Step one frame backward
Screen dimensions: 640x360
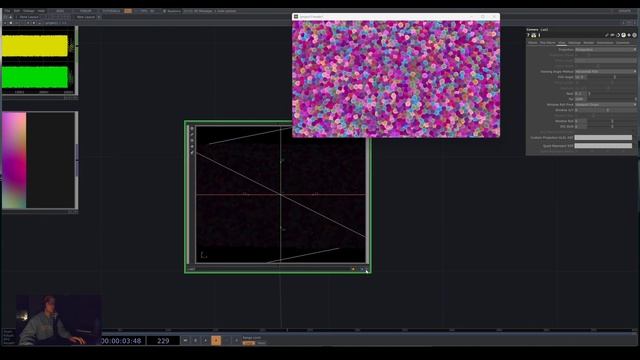coord(226,340)
